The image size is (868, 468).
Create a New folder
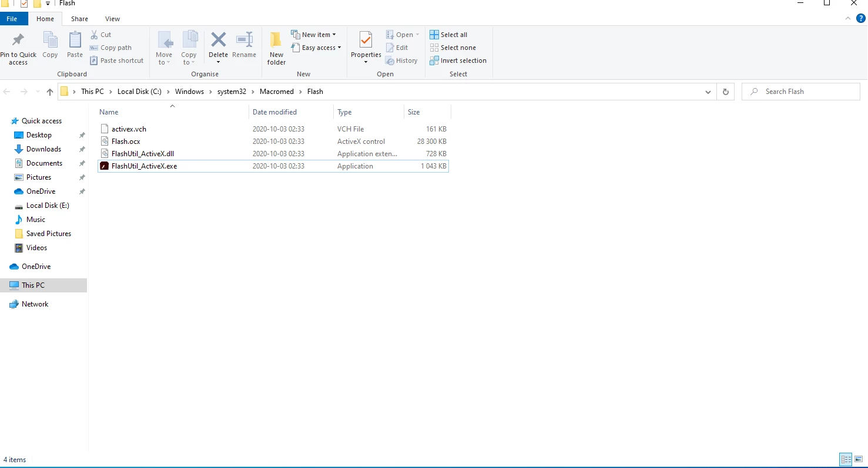tap(276, 48)
